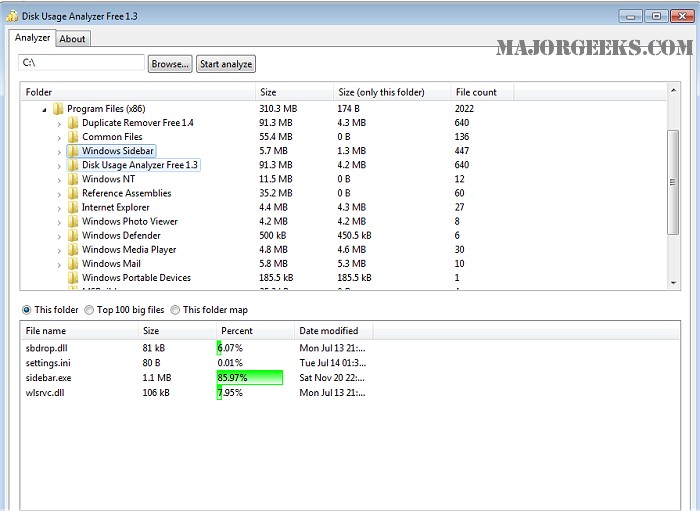Sort by the Size column header in the file list
Viewport: 700px width, 511px height.
coord(177,331)
